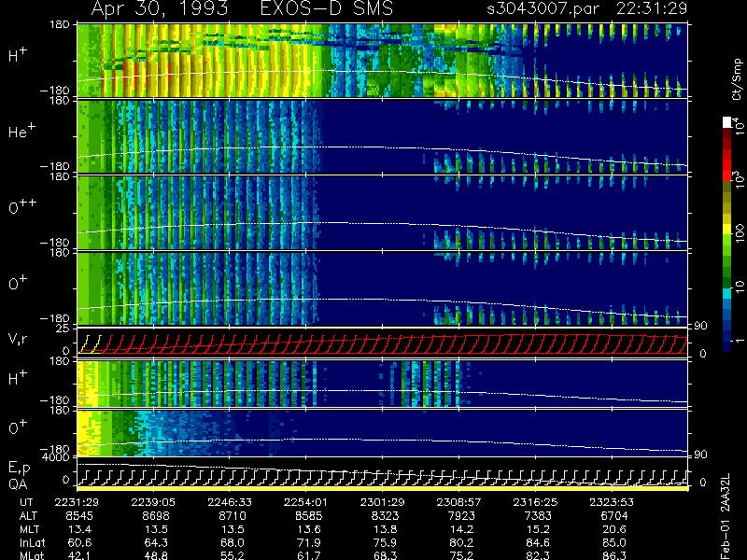
Task: Click the date 'Apr 30, 1993' in title
Action: pyautogui.click(x=159, y=8)
